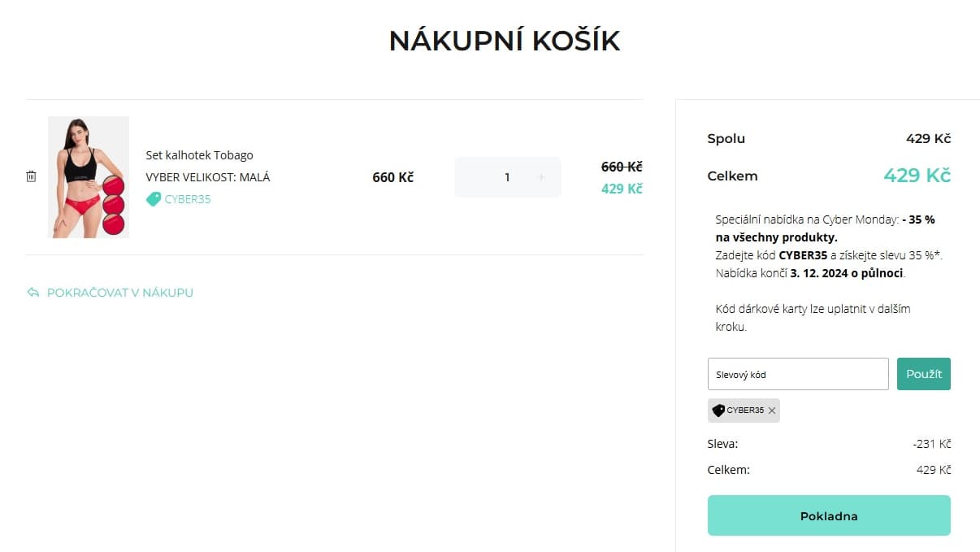Click the plus icon to increase quantity
This screenshot has width=980, height=552.
click(x=542, y=176)
